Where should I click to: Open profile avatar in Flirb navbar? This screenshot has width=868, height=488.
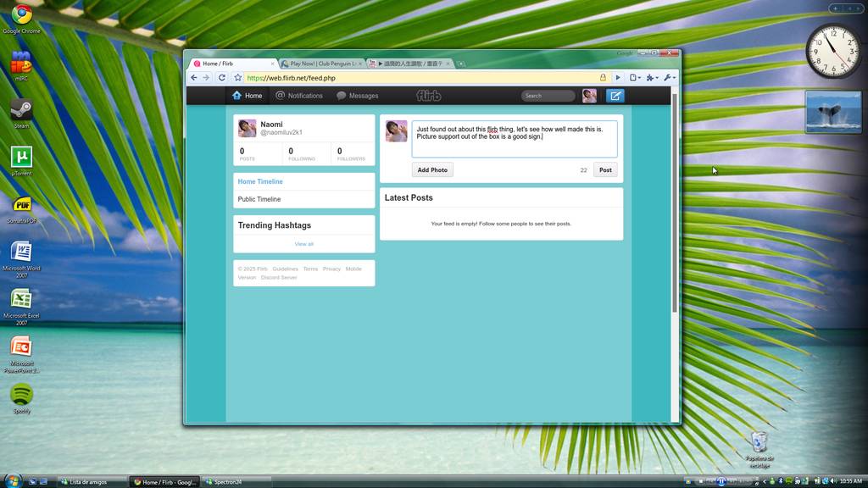point(590,96)
